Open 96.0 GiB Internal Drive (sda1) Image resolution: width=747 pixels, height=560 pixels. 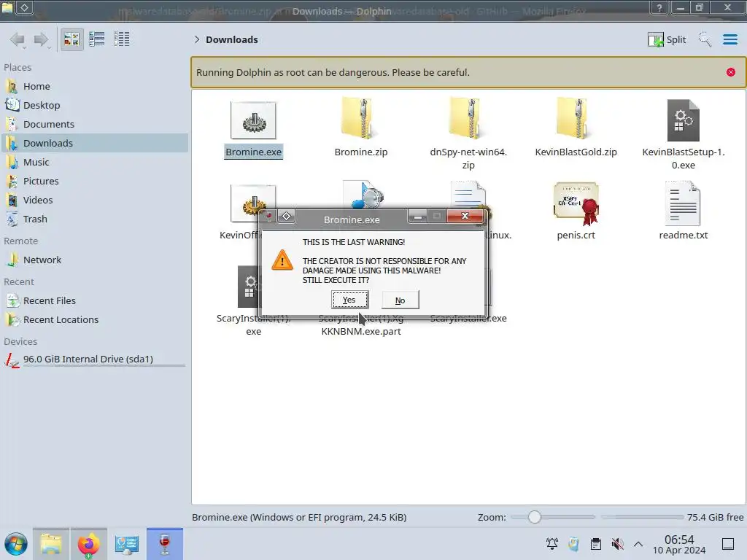point(94,359)
